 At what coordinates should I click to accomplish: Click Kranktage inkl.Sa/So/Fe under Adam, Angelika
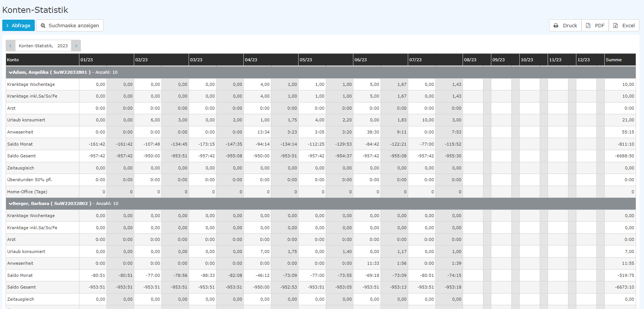click(32, 96)
